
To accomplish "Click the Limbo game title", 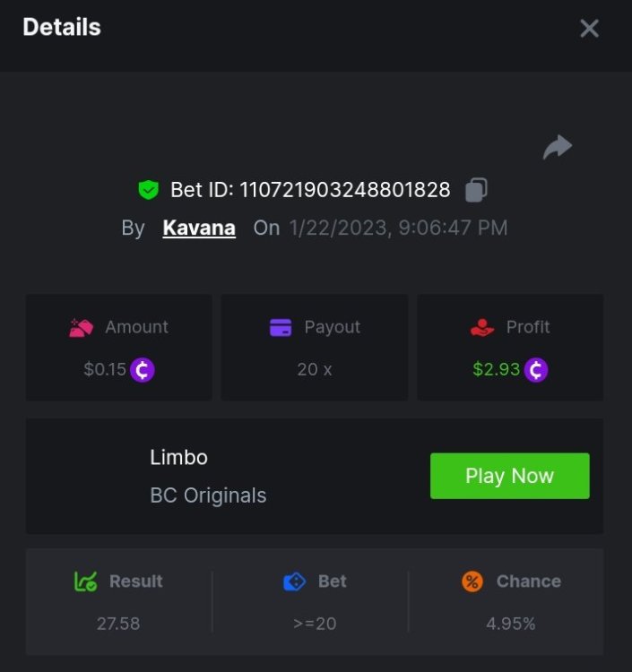I will (178, 457).
